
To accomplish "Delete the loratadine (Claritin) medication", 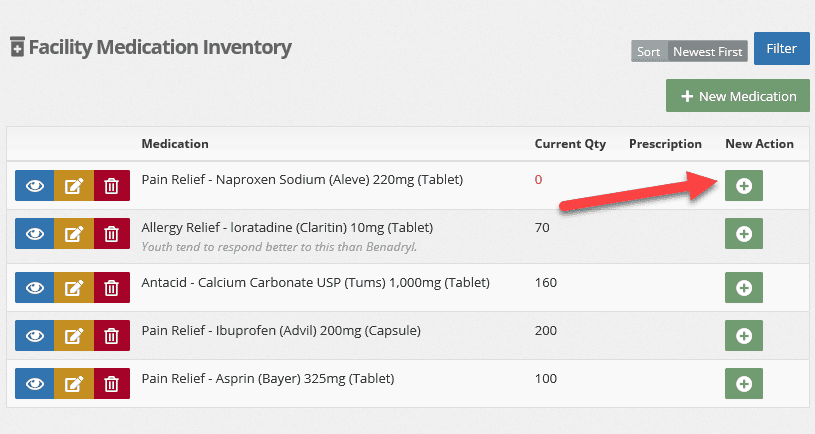I will point(112,234).
